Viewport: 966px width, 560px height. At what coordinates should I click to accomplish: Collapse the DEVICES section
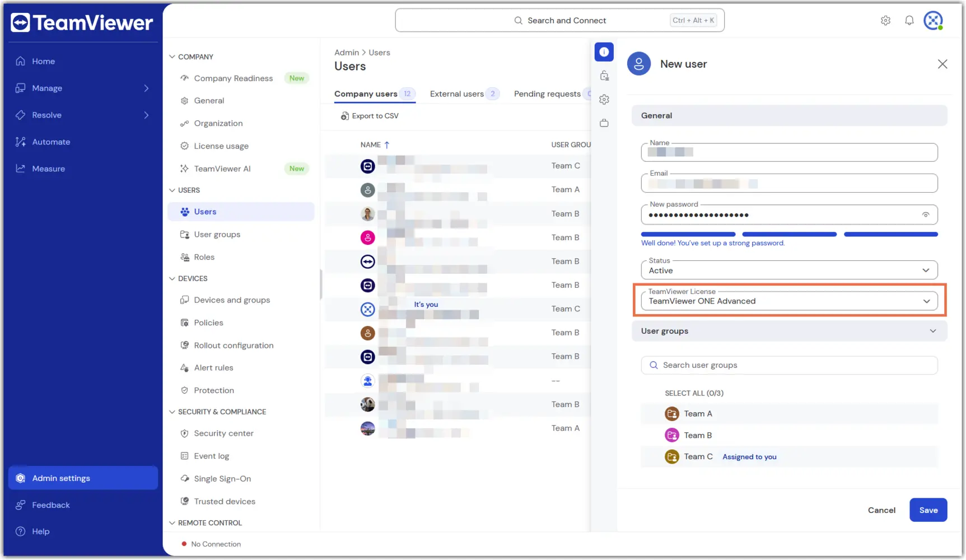pos(172,278)
